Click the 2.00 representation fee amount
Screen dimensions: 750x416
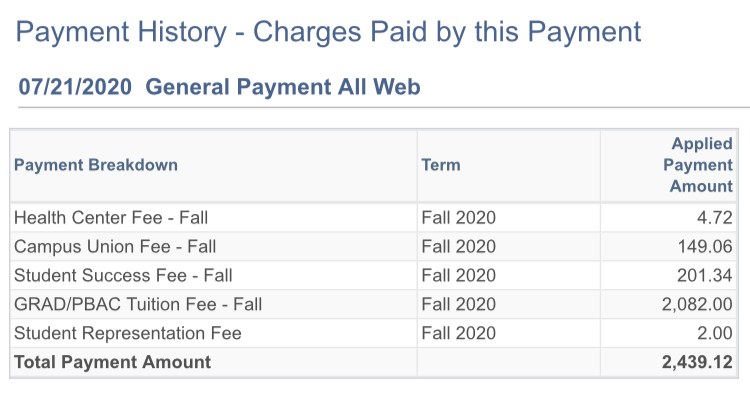point(715,333)
